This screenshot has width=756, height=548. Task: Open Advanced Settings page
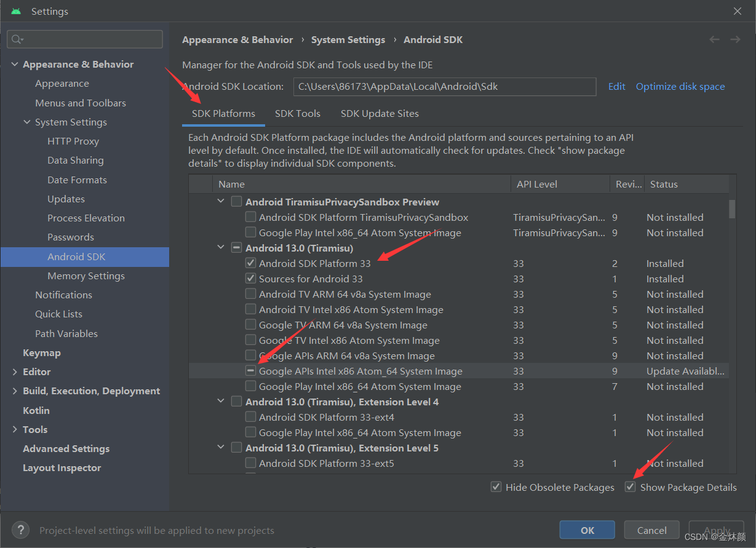66,449
